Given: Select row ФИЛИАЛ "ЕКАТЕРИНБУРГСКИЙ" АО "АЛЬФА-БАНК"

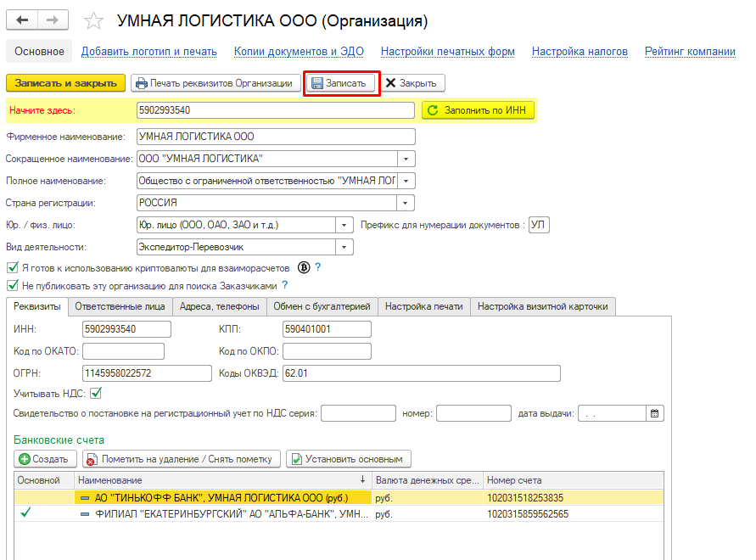Looking at the screenshot, I should [339, 514].
